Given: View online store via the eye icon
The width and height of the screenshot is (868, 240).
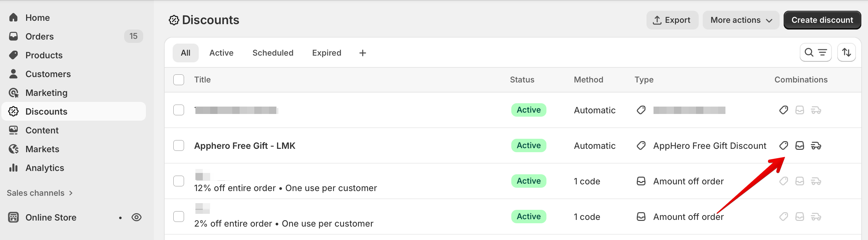Looking at the screenshot, I should pos(137,218).
